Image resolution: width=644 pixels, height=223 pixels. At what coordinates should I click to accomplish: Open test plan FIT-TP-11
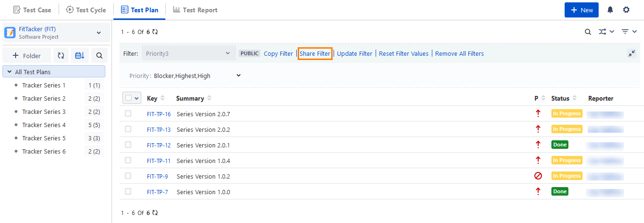[x=159, y=161]
